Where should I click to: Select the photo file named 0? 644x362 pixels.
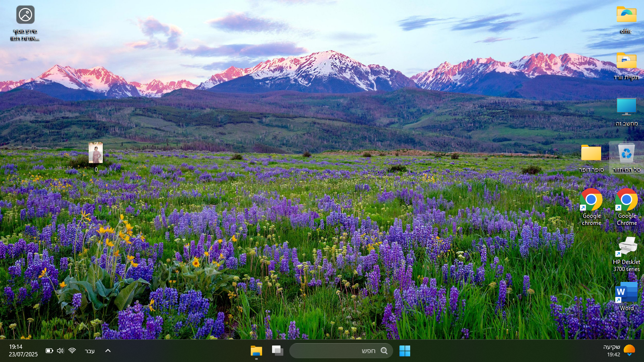pyautogui.click(x=96, y=154)
